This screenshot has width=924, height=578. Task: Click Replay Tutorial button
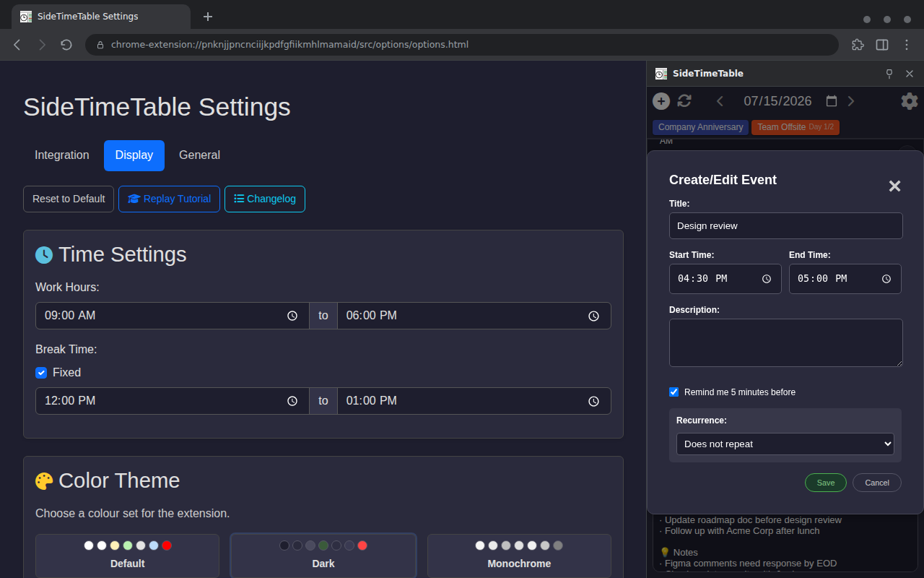click(169, 199)
